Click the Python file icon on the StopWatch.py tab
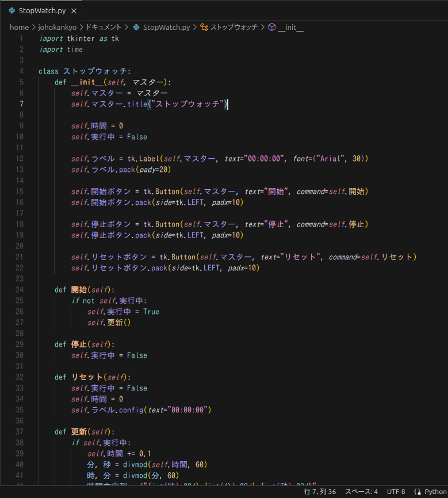448x498 pixels. (x=12, y=11)
